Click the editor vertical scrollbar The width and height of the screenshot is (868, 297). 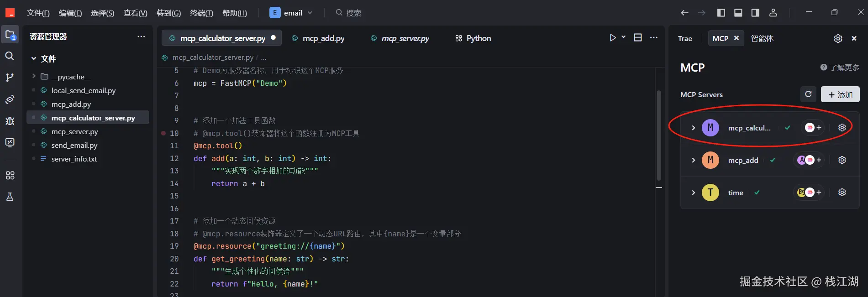click(x=658, y=135)
